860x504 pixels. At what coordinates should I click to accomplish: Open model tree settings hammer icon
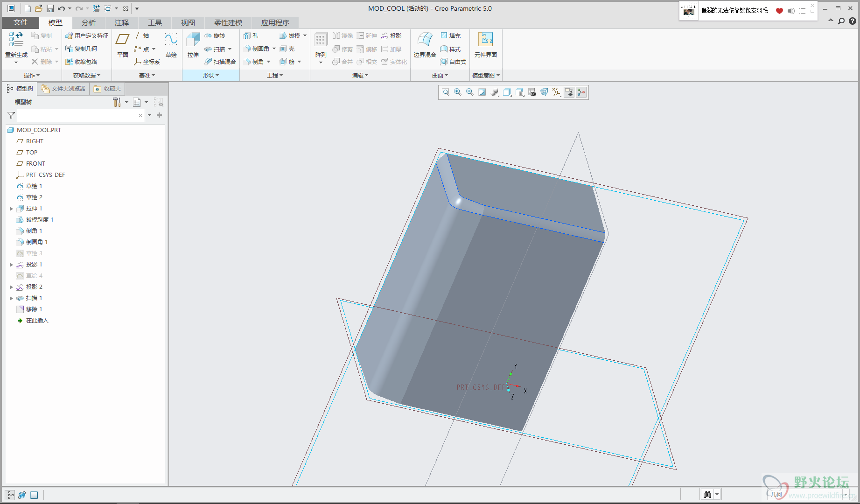point(117,102)
